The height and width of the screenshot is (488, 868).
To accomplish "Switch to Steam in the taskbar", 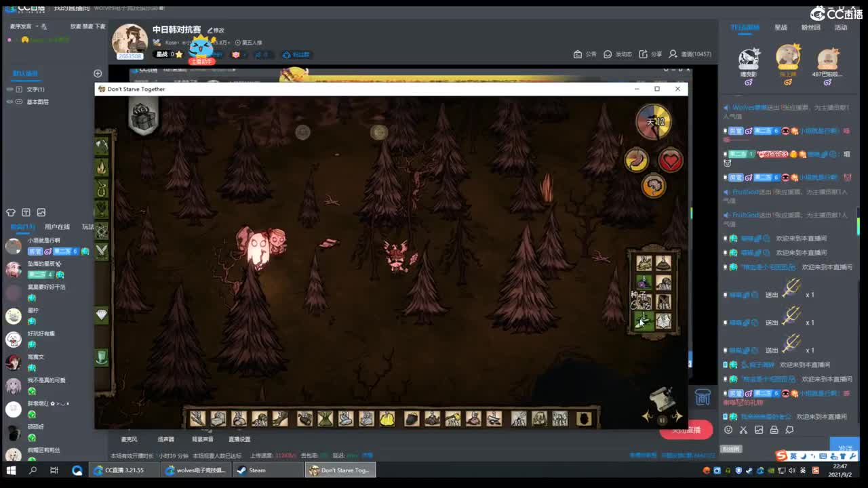I will pos(269,470).
